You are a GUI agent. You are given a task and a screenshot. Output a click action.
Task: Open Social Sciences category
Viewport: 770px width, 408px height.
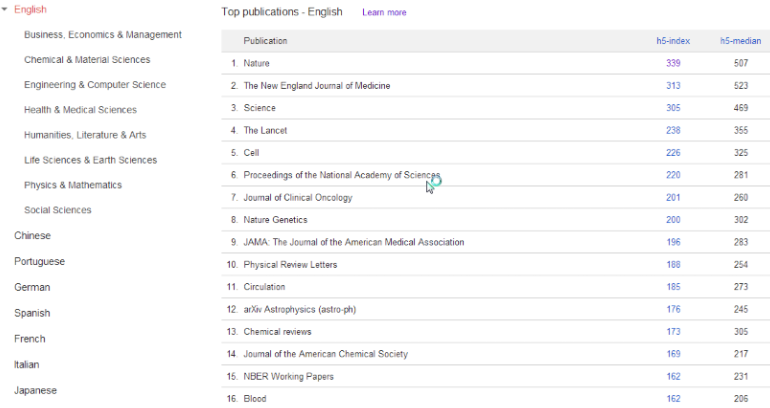58,210
